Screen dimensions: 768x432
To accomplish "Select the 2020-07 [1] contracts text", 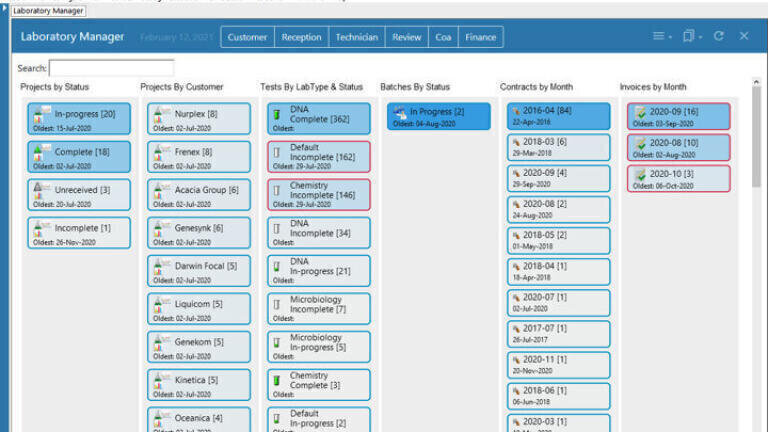I will tap(545, 297).
